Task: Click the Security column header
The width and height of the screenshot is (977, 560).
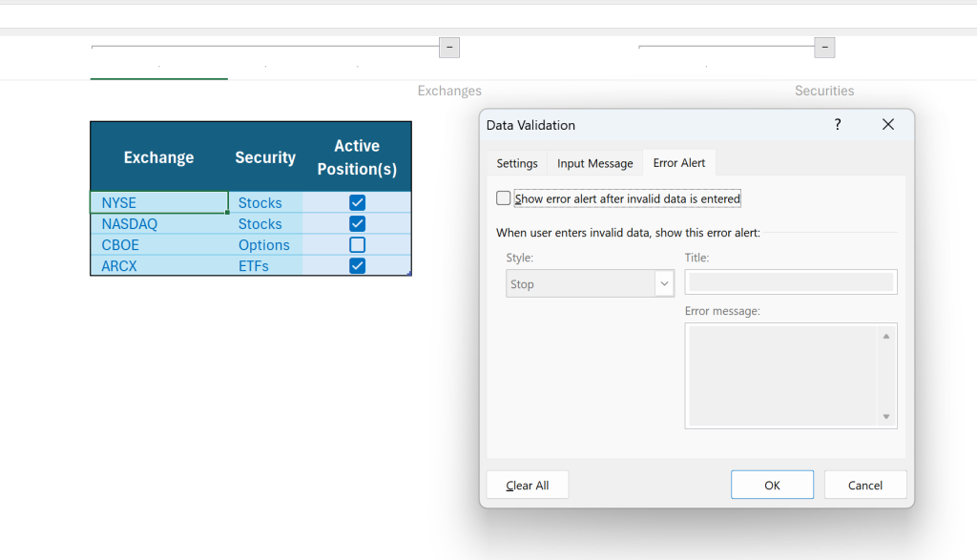Action: point(265,157)
